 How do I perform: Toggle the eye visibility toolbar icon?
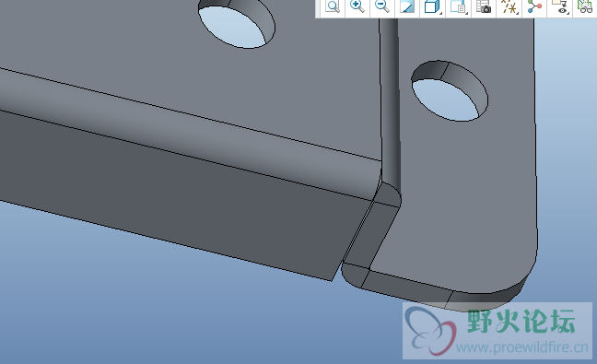560,6
